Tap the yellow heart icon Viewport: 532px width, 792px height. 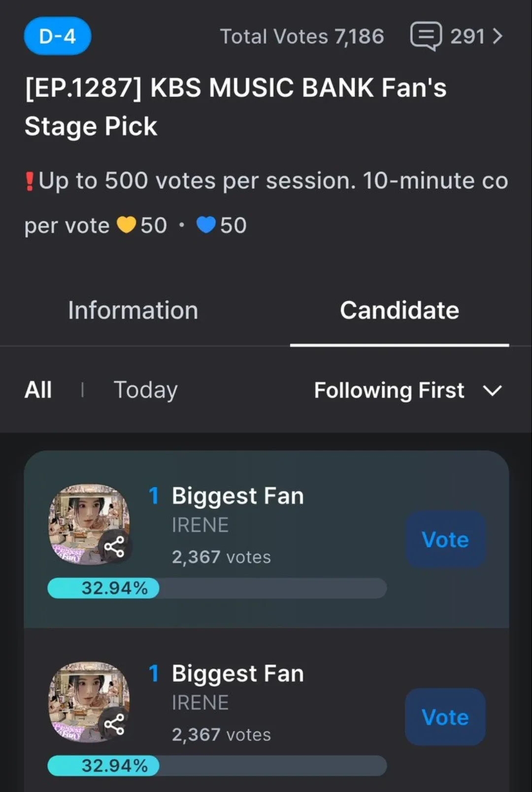[126, 225]
